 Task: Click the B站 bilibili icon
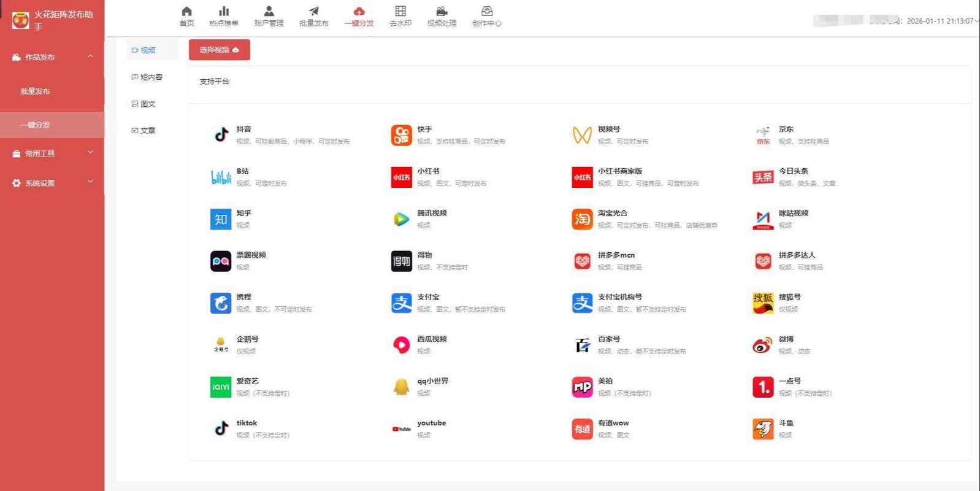[x=221, y=177]
